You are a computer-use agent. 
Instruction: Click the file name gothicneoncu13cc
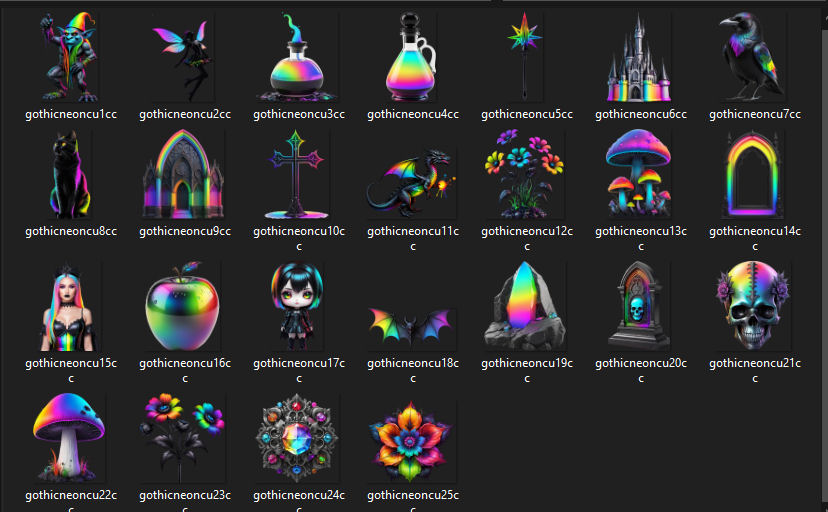click(641, 238)
